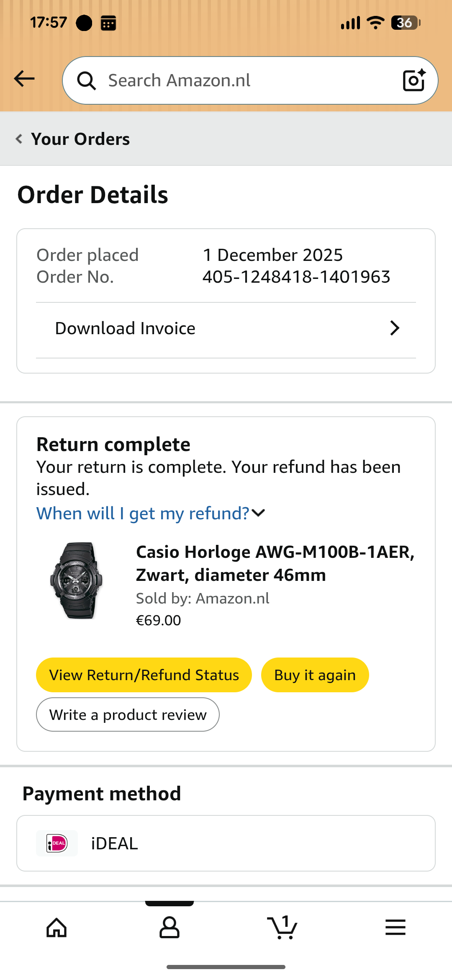Click View Return/Refund Status button
The height and width of the screenshot is (980, 452).
(x=144, y=675)
